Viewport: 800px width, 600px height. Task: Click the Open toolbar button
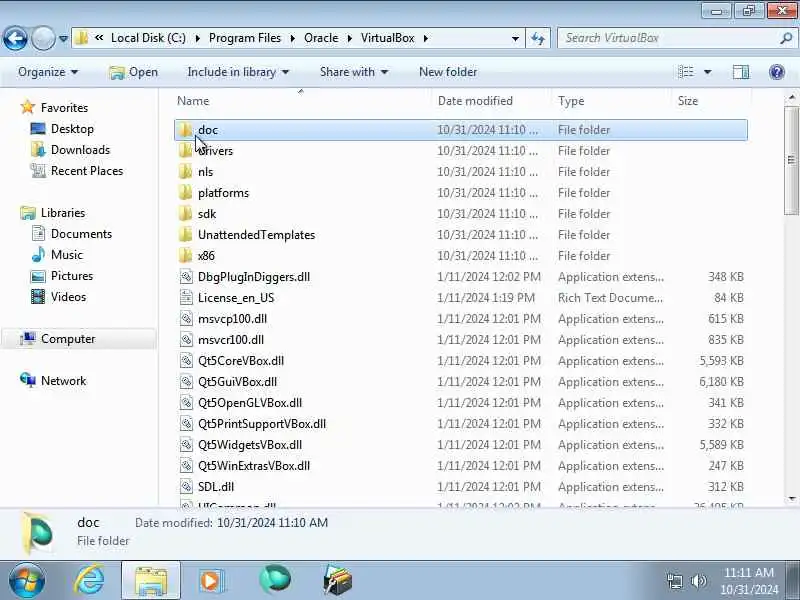click(134, 72)
